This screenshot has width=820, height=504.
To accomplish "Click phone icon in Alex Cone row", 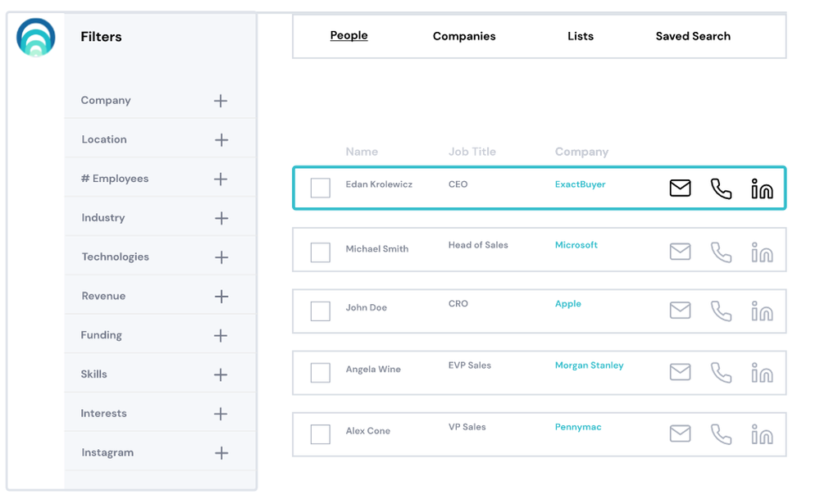I will pos(721,434).
